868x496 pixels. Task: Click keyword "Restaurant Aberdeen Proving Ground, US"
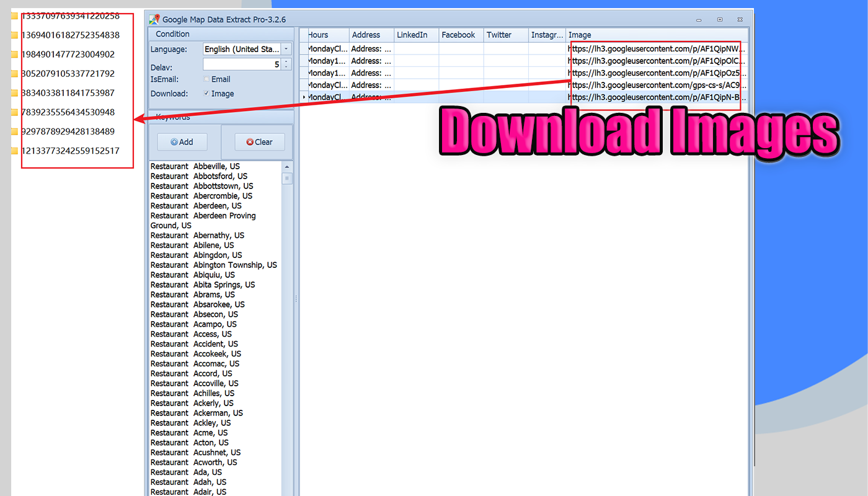[203, 221]
